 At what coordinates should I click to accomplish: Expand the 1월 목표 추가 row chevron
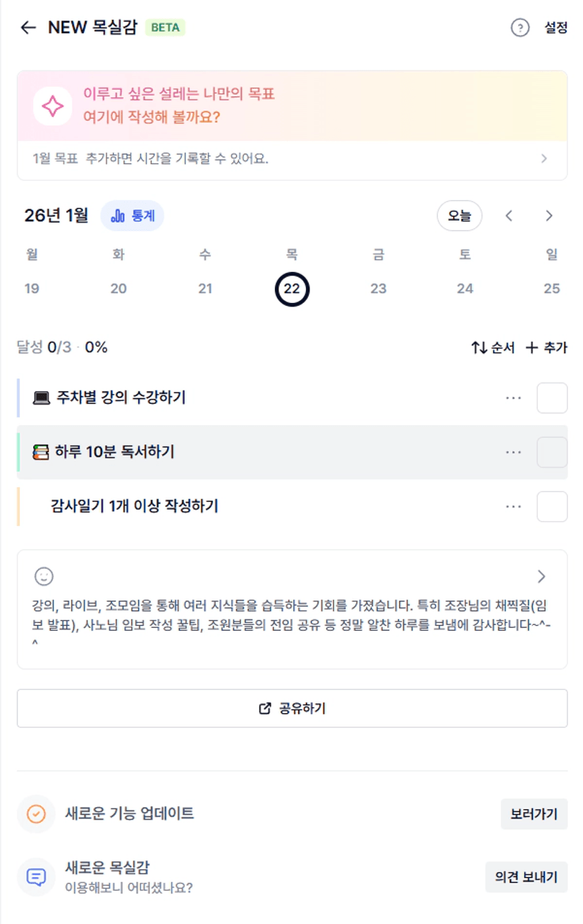(x=544, y=159)
